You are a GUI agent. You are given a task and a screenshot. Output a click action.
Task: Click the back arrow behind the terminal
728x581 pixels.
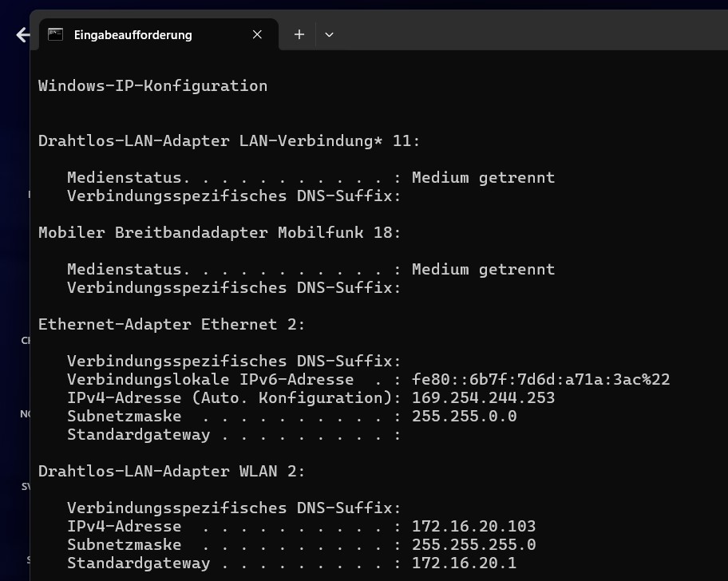tap(22, 35)
